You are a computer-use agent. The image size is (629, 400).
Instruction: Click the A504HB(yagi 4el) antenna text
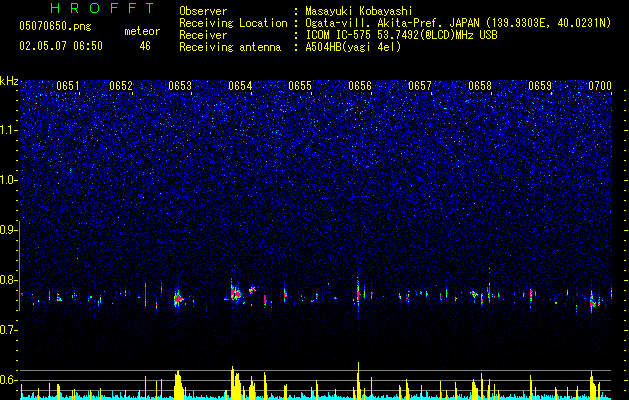353,47
